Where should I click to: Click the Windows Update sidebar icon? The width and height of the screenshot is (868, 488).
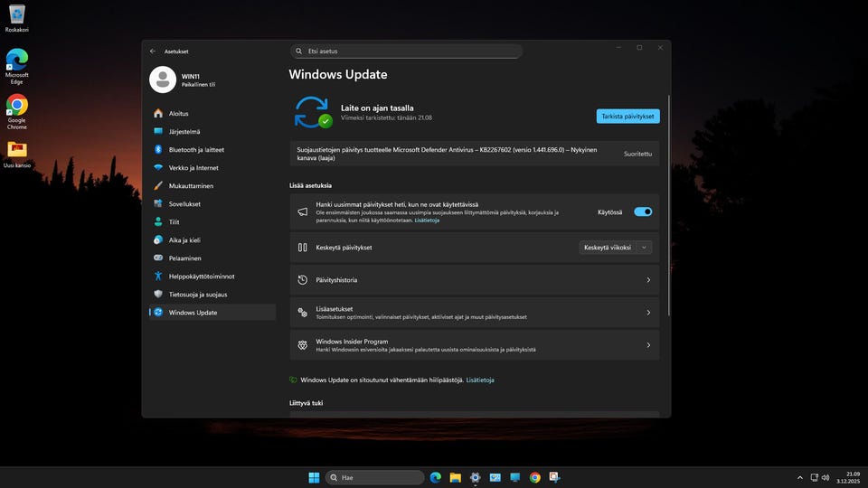click(x=158, y=313)
